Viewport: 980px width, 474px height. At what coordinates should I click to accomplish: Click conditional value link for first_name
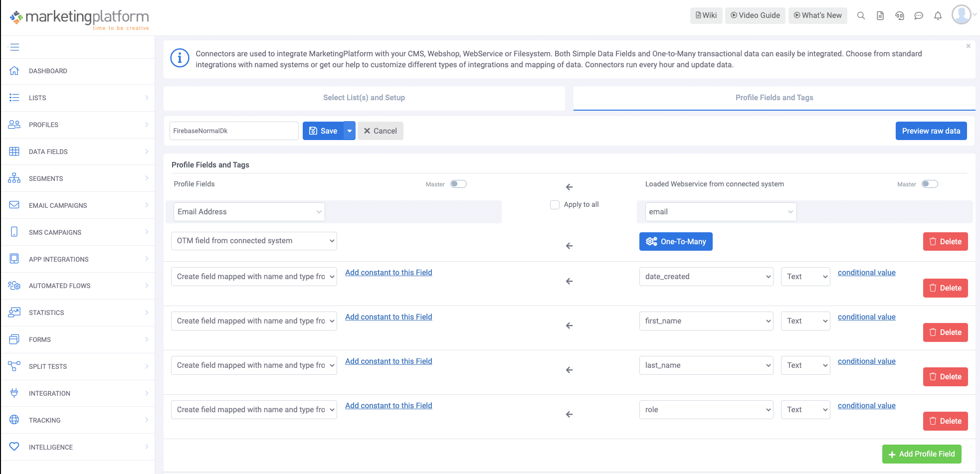click(x=866, y=317)
